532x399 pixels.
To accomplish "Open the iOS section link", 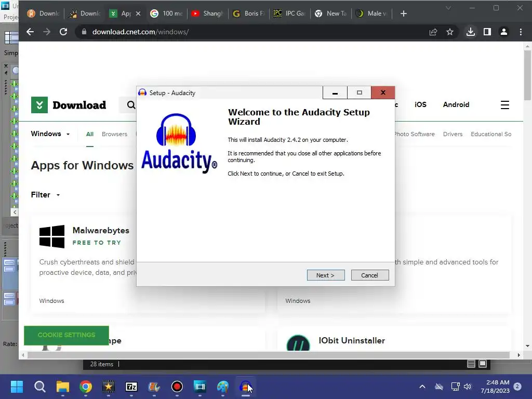I will click(420, 104).
